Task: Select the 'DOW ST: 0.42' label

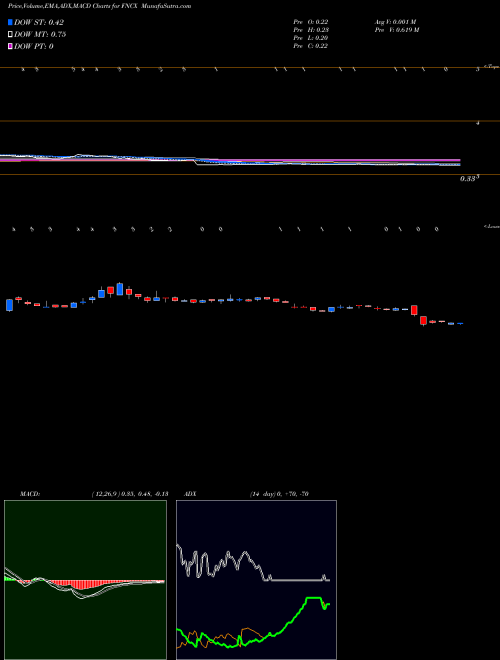Action: pos(39,23)
